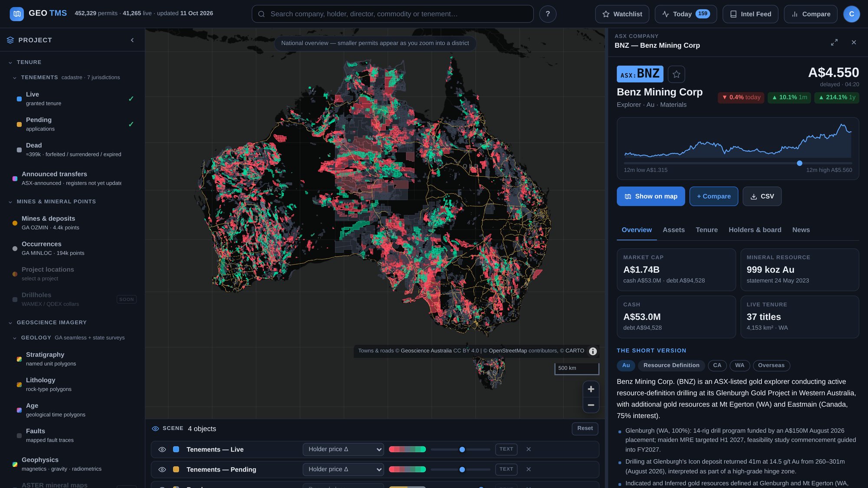This screenshot has height=488, width=868.
Task: Click the Tenements — Pending color ramp
Action: [x=407, y=469]
